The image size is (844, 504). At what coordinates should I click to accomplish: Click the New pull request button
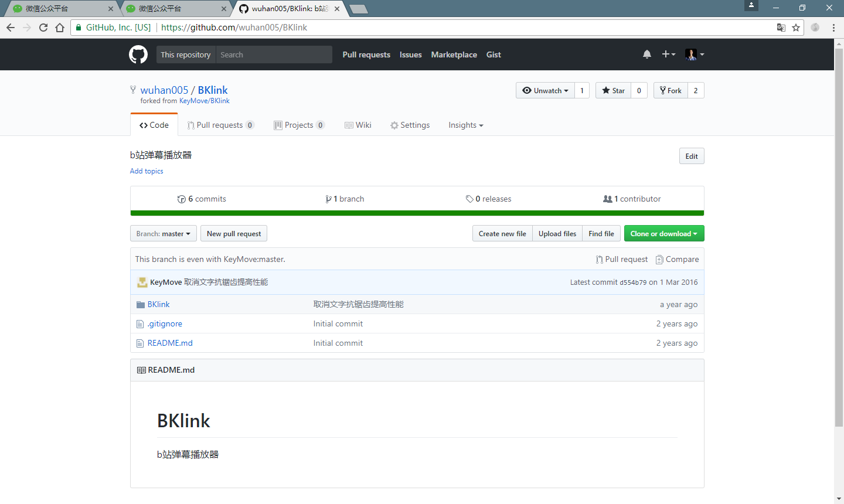[x=234, y=233]
